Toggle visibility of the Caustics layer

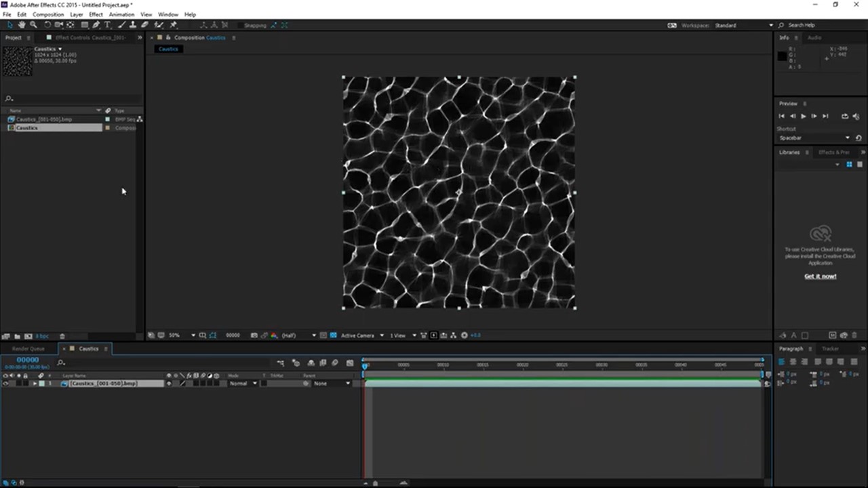5,383
